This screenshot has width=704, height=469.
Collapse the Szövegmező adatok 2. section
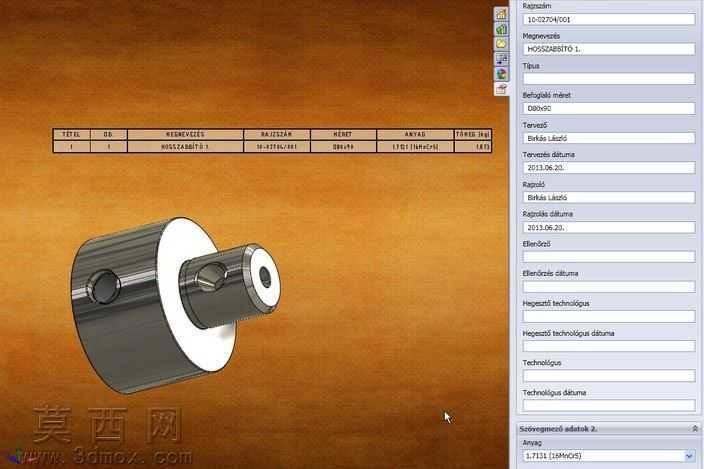695,429
